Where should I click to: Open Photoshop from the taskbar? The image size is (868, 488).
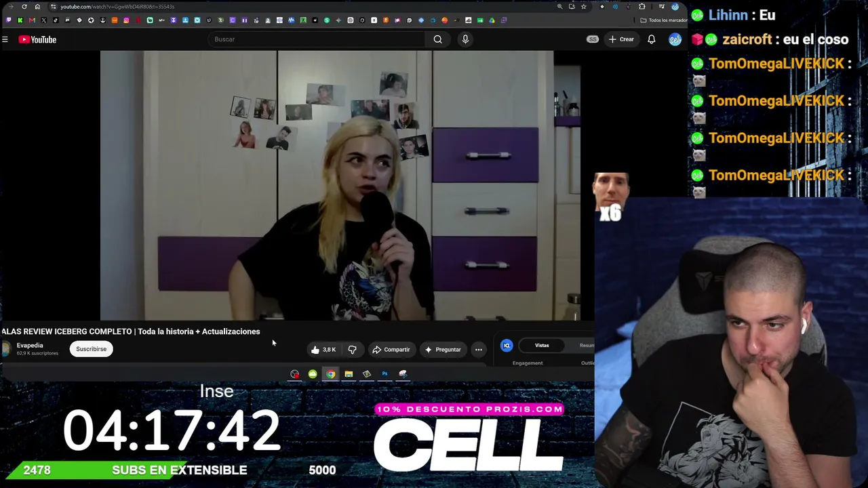[x=384, y=374]
